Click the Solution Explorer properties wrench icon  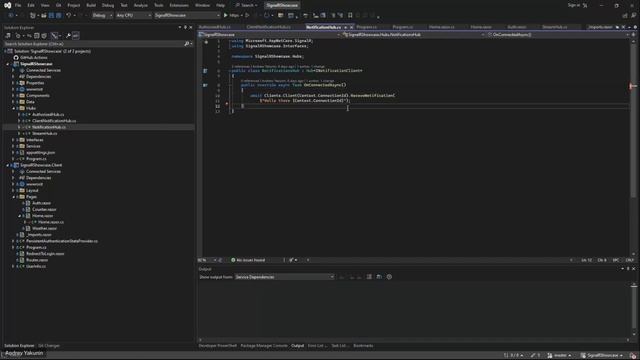(x=68, y=36)
